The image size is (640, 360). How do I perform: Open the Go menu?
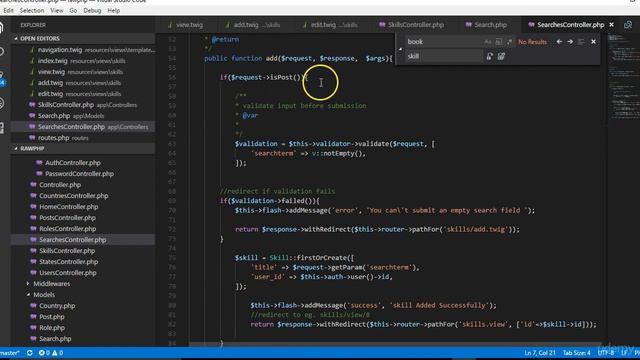[x=73, y=11]
